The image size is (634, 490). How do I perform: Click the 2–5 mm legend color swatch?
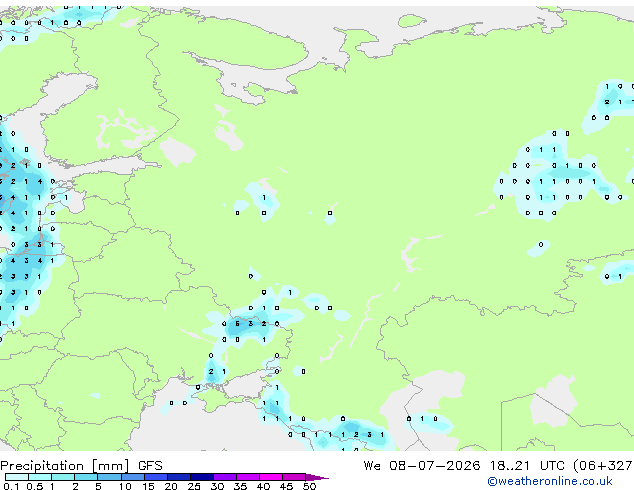tap(86, 477)
